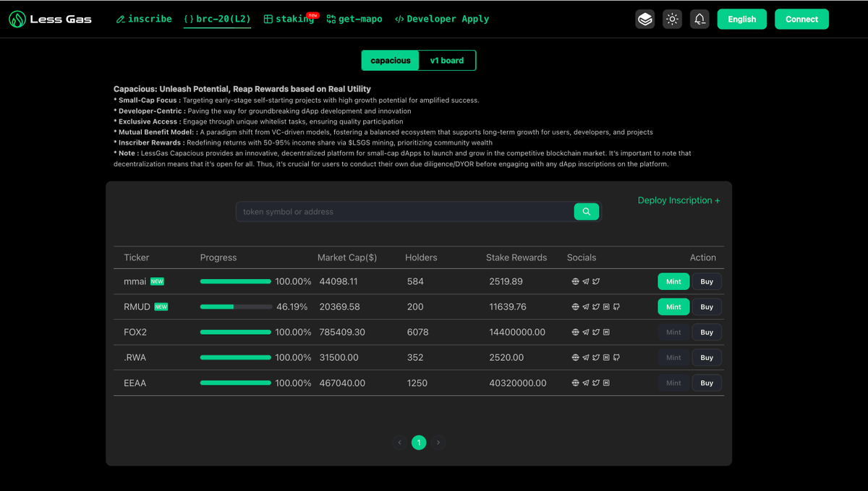
Task: Click the Connect wallet button
Action: tap(801, 20)
